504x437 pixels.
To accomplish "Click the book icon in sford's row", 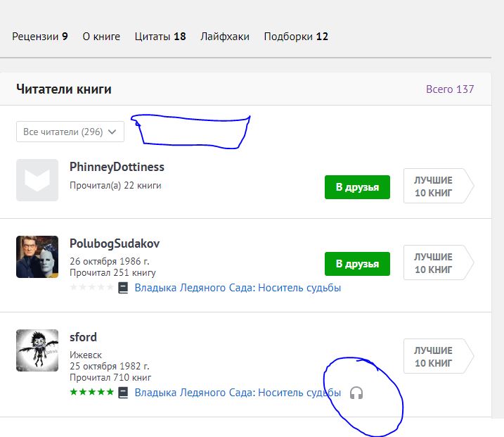I will click(x=123, y=393).
